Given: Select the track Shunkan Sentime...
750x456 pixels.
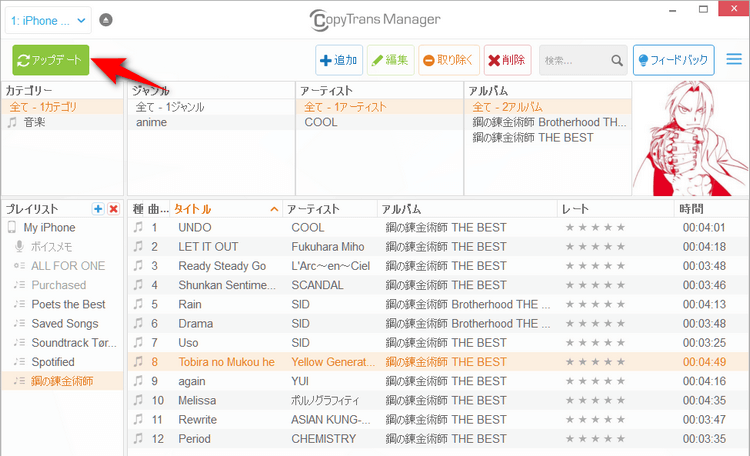Looking at the screenshot, I should point(438,285).
